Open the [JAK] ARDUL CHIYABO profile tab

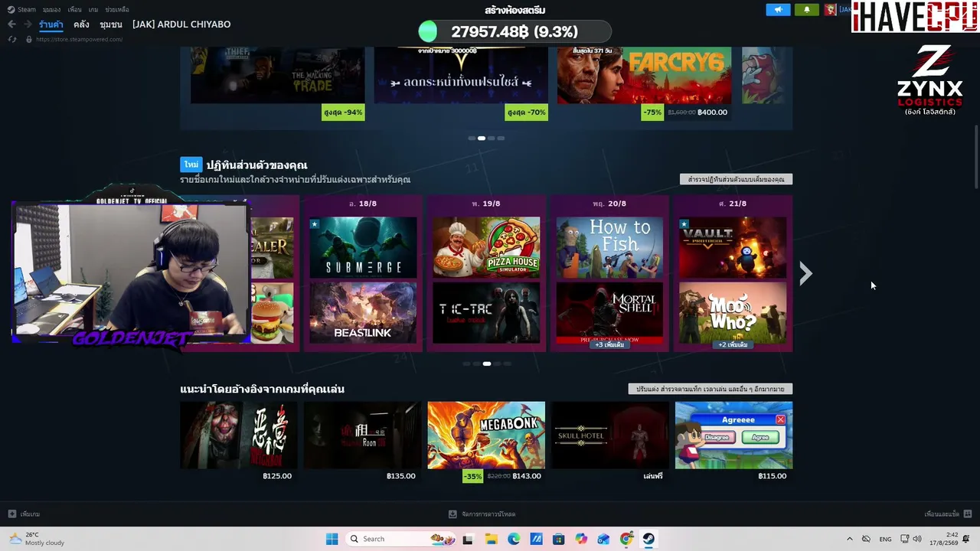tap(181, 24)
